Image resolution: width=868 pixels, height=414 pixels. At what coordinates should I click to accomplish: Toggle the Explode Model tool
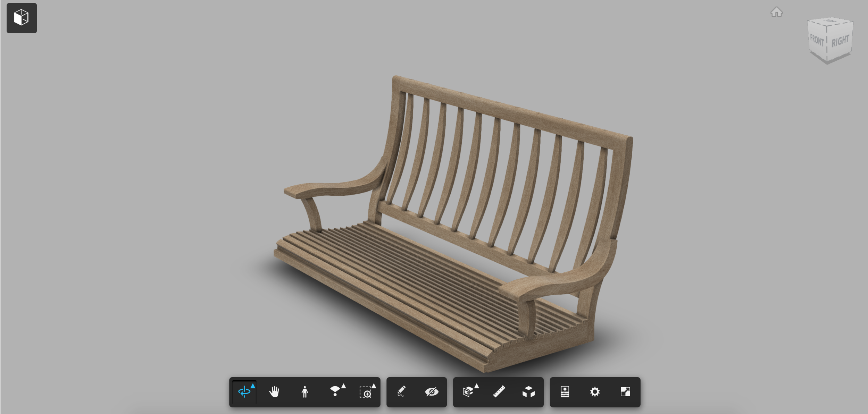528,392
